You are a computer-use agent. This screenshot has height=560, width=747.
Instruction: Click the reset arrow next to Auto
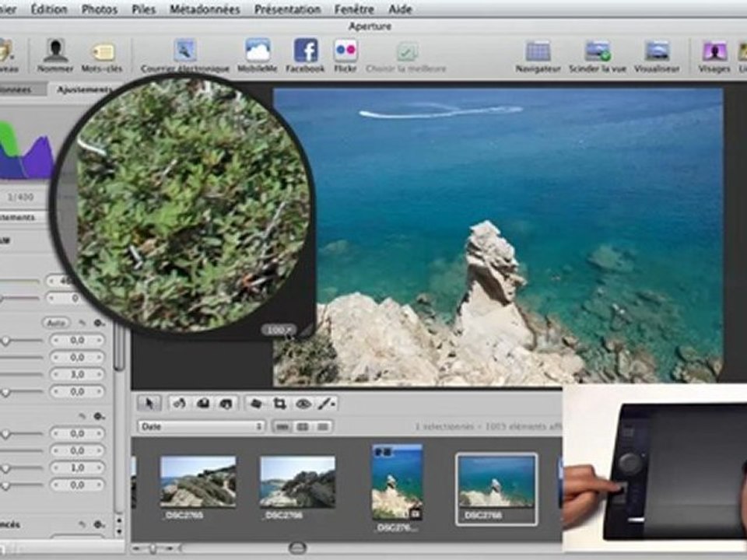click(82, 323)
